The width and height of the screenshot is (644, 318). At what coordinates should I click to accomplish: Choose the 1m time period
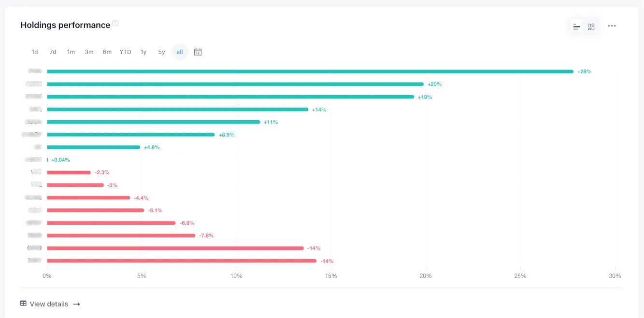click(x=71, y=52)
